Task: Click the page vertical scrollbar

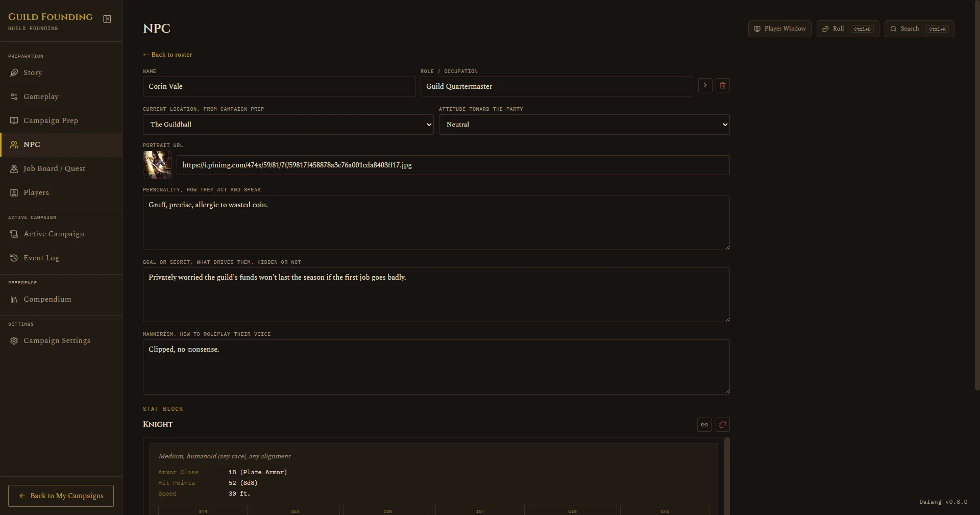Action: [x=977, y=195]
